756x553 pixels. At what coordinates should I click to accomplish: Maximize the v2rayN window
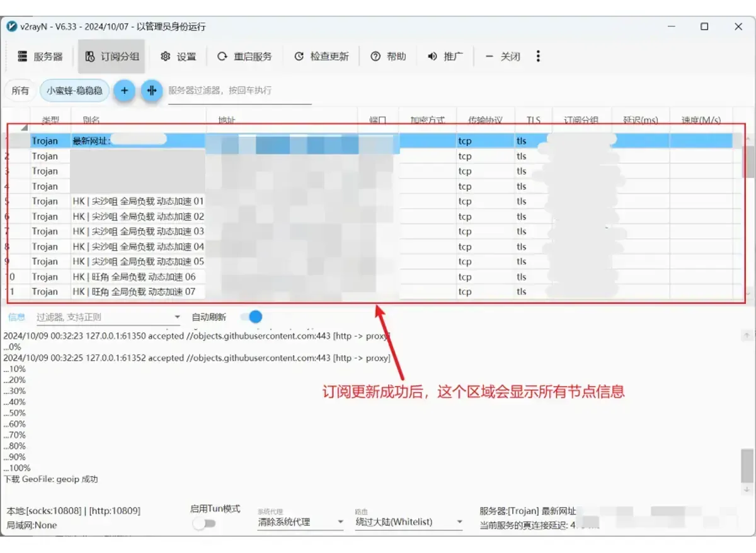coord(704,26)
